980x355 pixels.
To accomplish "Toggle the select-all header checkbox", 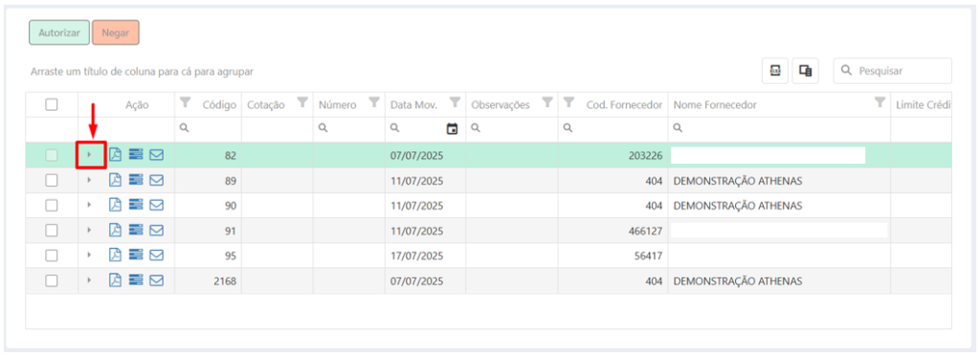I will [x=52, y=105].
